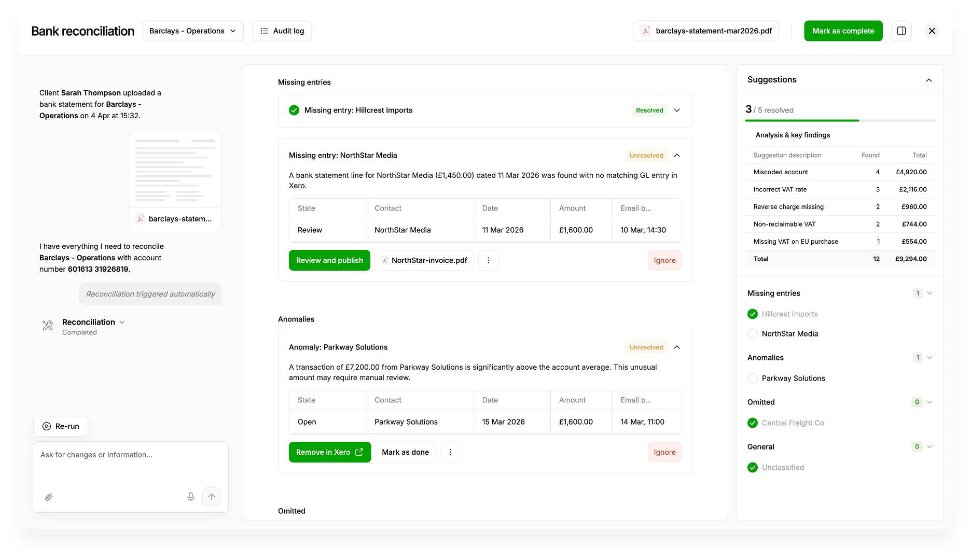Click the Review state cell

(328, 230)
